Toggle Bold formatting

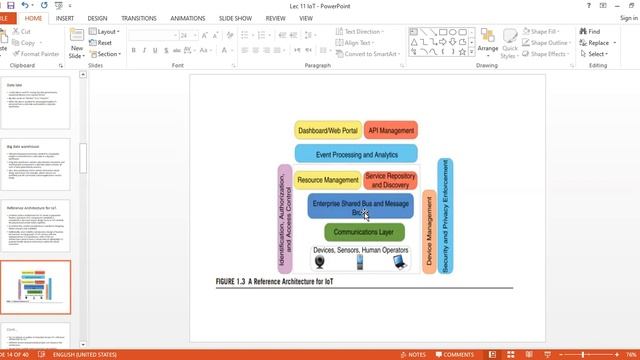point(133,50)
